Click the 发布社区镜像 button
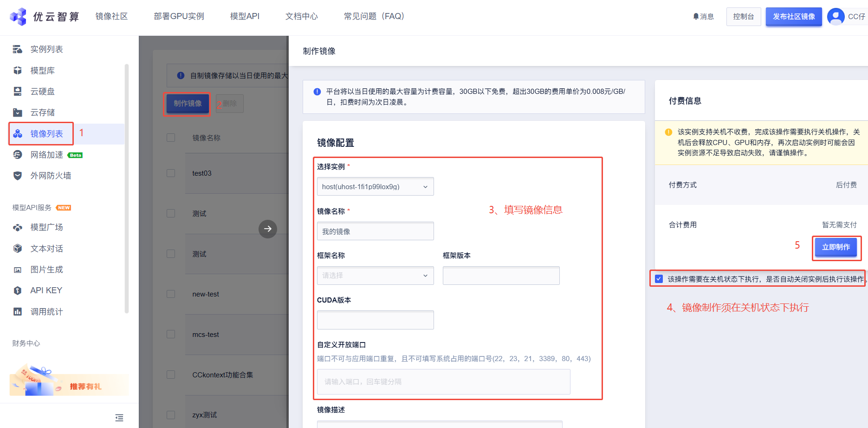Image resolution: width=868 pixels, height=428 pixels. 794,17
